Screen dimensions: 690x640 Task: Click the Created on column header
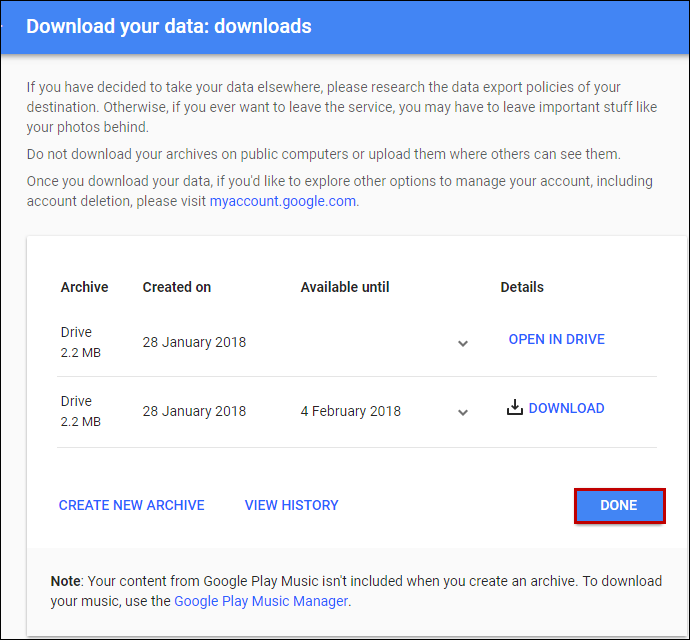tap(176, 287)
